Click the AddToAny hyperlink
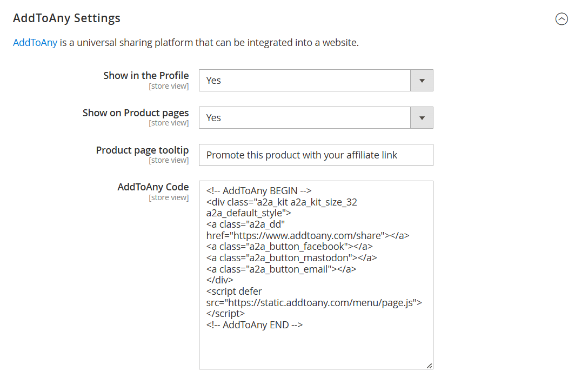Screen dimensions: 588x384 click(x=35, y=42)
